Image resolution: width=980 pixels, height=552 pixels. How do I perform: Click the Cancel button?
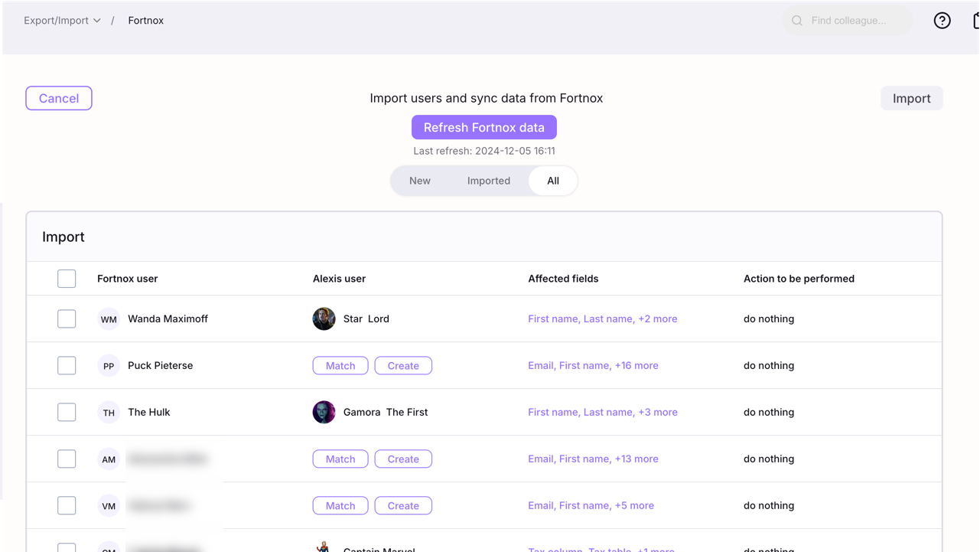point(59,98)
